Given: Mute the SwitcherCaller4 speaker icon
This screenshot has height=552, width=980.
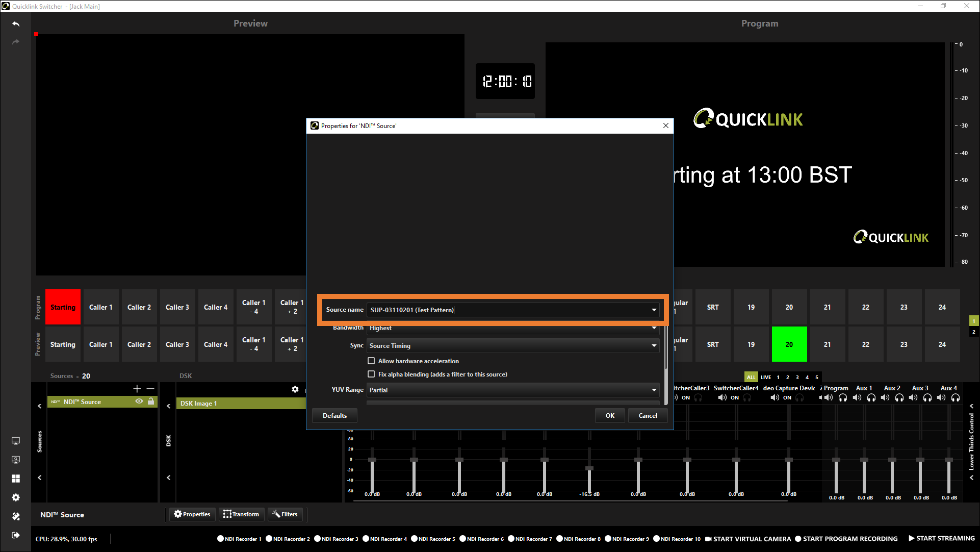Looking at the screenshot, I should (722, 397).
